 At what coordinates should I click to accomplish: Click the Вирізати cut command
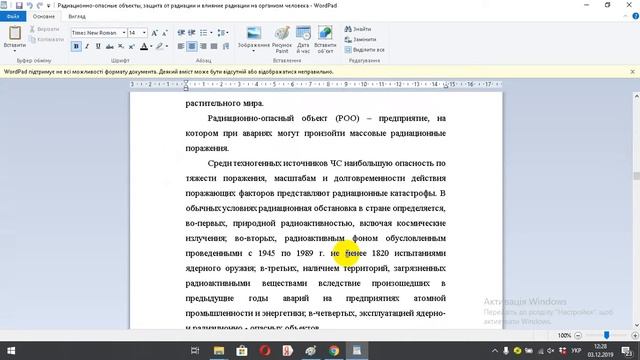44,29
